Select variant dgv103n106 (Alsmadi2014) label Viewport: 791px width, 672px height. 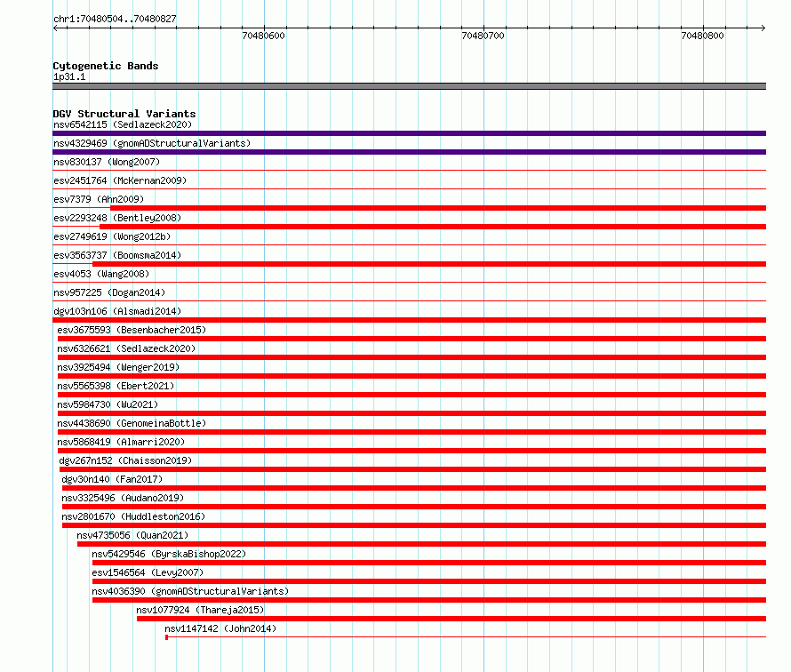[x=117, y=311]
